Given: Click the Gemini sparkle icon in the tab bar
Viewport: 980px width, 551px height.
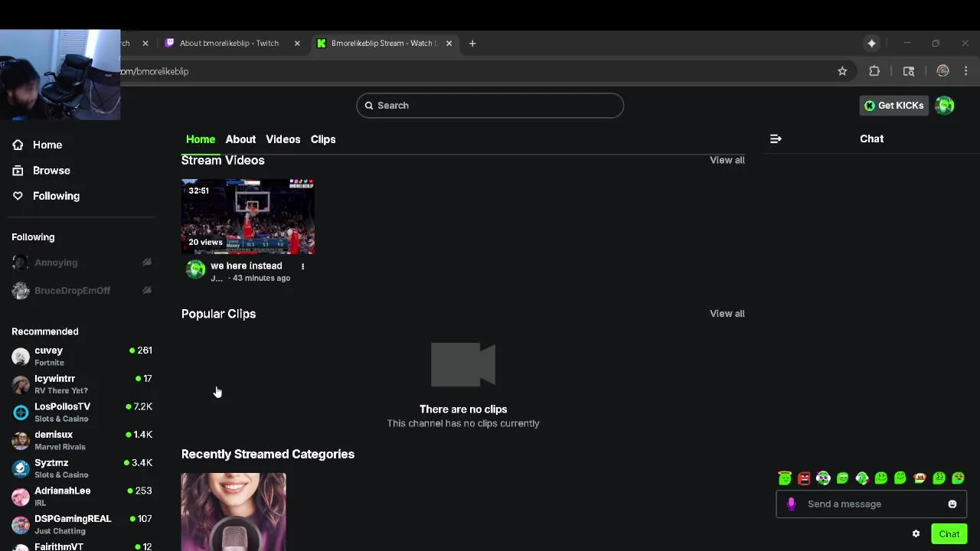Looking at the screenshot, I should click(871, 44).
